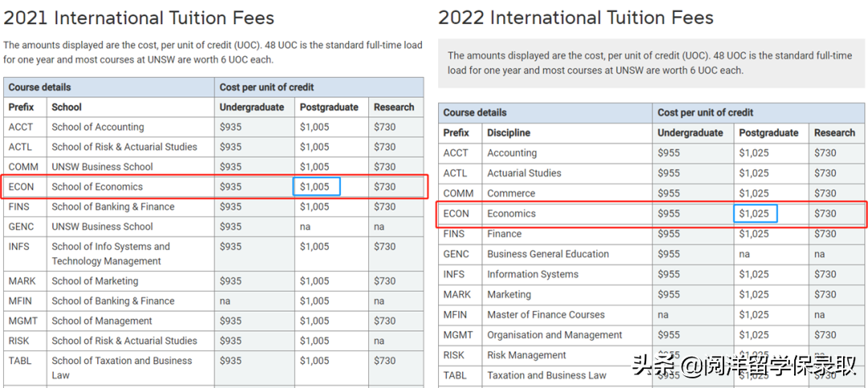
Task: Click the 2022 International Tuition Fees heading
Action: click(x=575, y=18)
